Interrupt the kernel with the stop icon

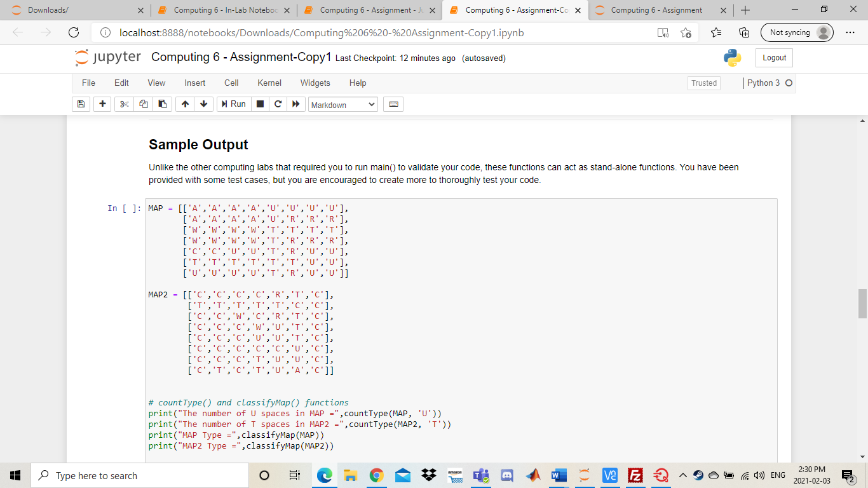click(260, 104)
